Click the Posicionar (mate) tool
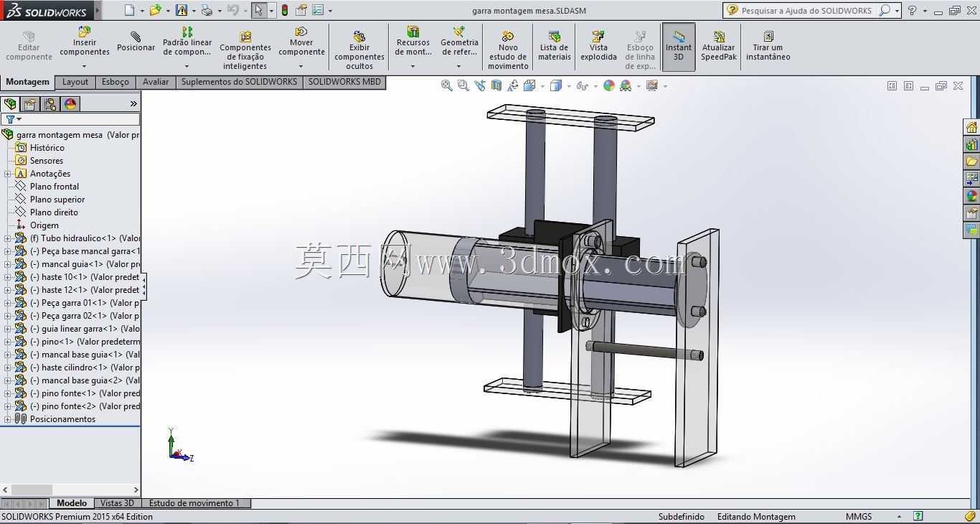This screenshot has height=524, width=980. pos(136,42)
